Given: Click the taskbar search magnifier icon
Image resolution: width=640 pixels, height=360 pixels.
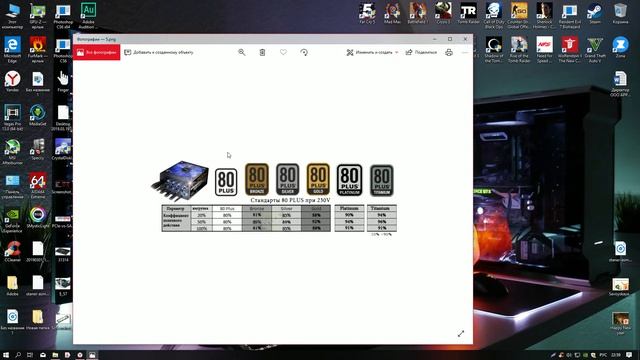Looking at the screenshot, I should point(18,355).
